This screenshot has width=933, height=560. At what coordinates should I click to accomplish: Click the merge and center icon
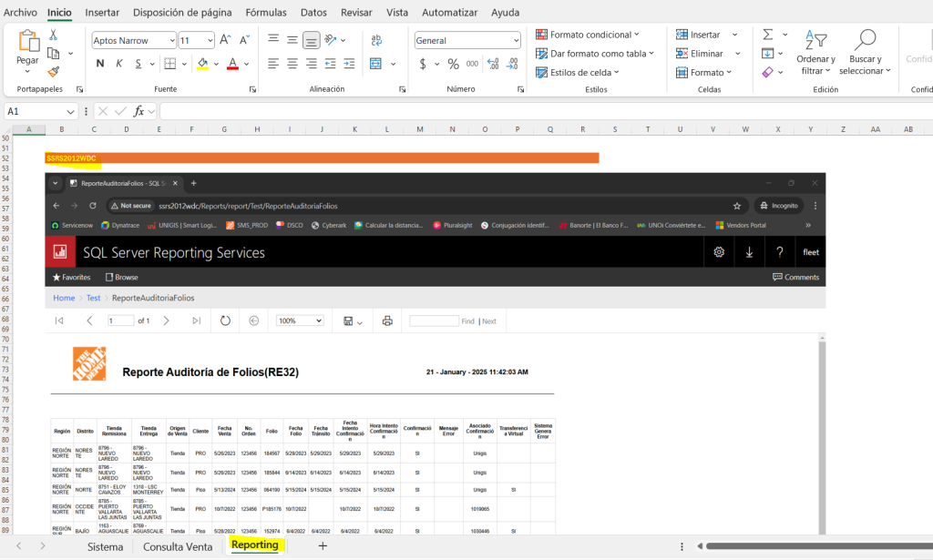(x=375, y=64)
